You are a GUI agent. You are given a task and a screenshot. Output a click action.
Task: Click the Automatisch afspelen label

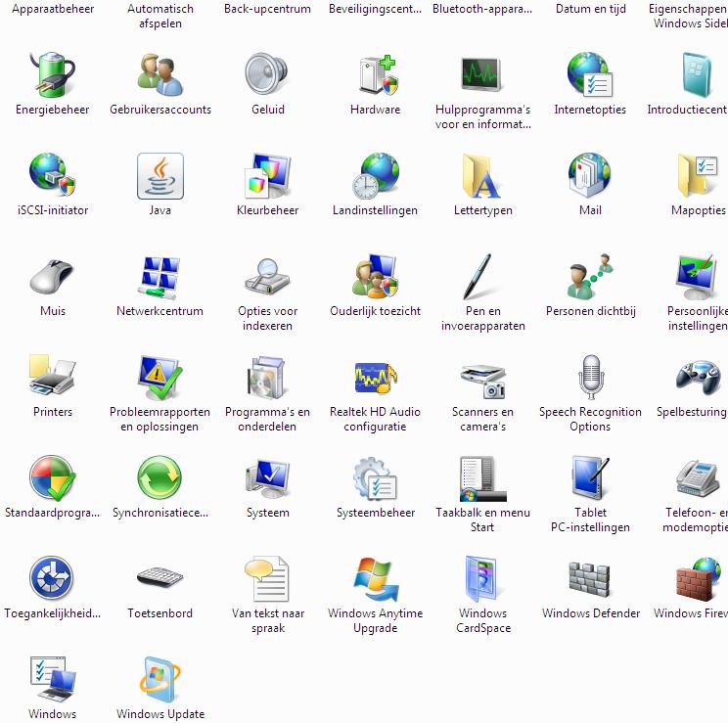(x=160, y=16)
